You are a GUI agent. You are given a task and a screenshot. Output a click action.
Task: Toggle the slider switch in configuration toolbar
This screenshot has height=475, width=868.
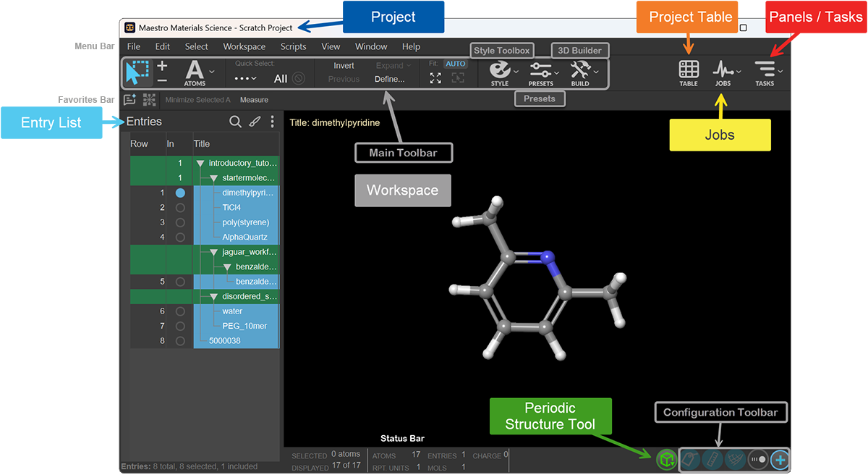[x=758, y=459]
